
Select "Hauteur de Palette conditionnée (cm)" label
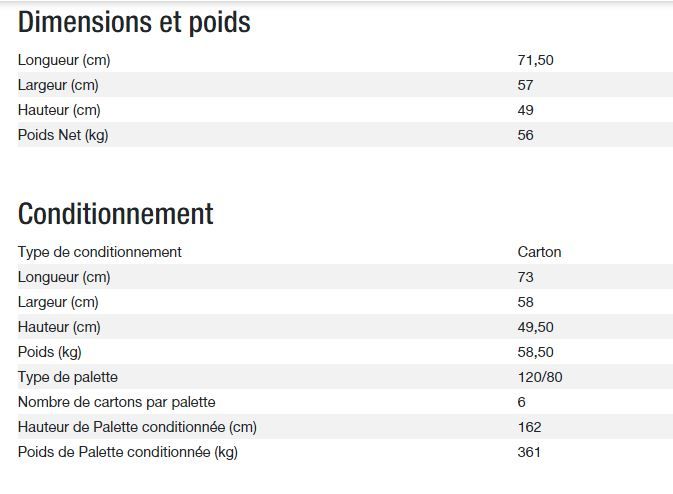click(138, 427)
